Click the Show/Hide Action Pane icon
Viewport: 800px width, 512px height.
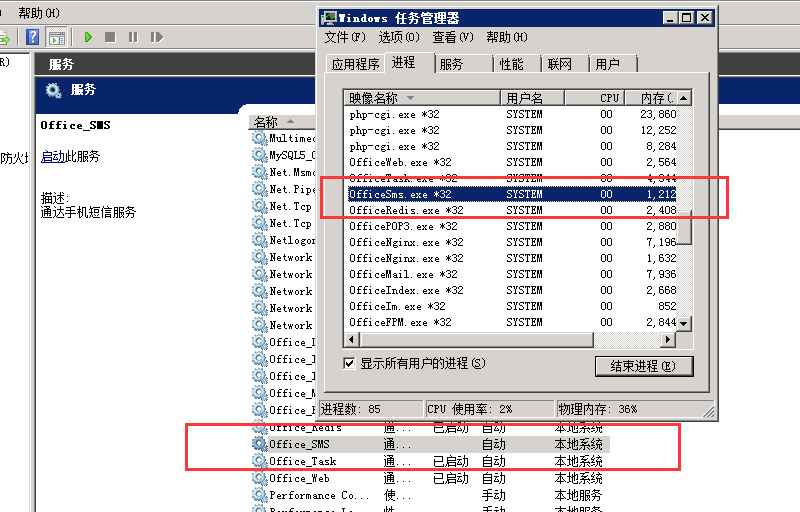(x=57, y=37)
